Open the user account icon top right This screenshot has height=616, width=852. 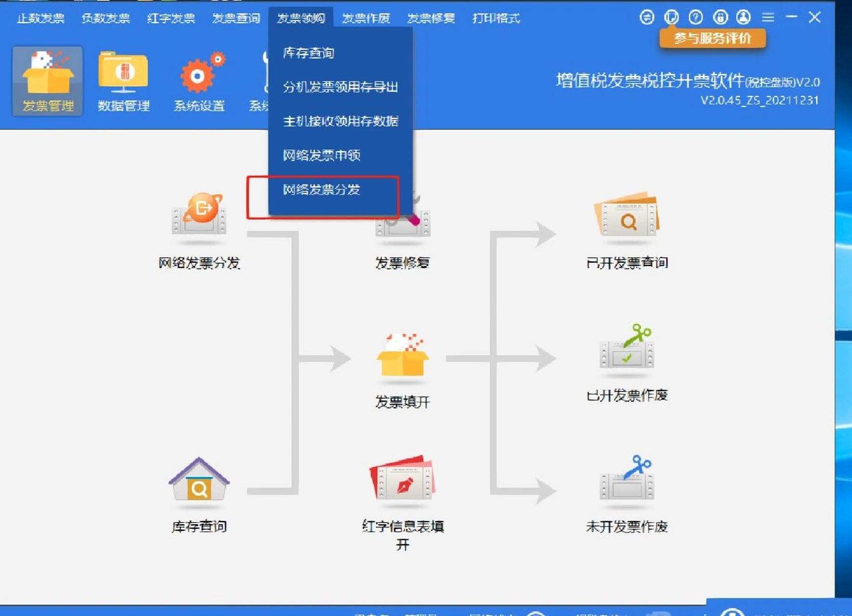click(744, 18)
